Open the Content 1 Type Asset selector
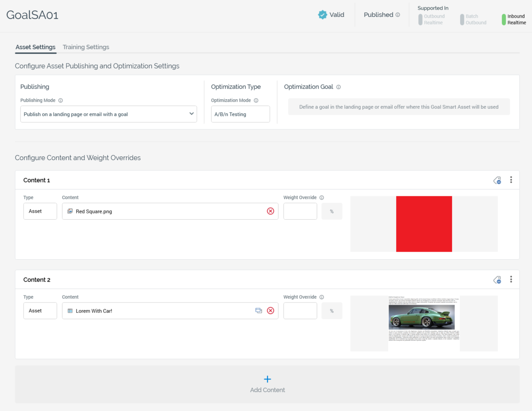This screenshot has height=411, width=532. (40, 211)
